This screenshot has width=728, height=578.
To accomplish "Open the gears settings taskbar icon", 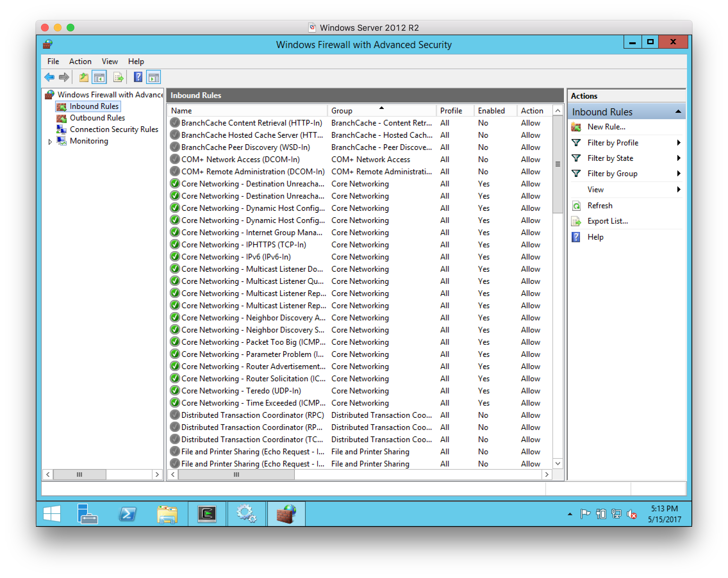I will pos(246,514).
